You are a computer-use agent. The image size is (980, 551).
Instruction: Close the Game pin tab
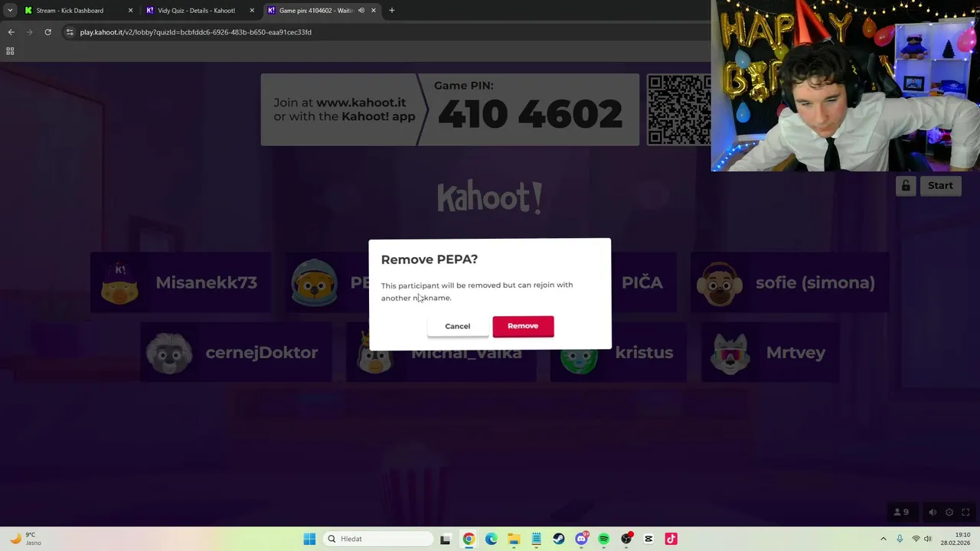coord(374,11)
